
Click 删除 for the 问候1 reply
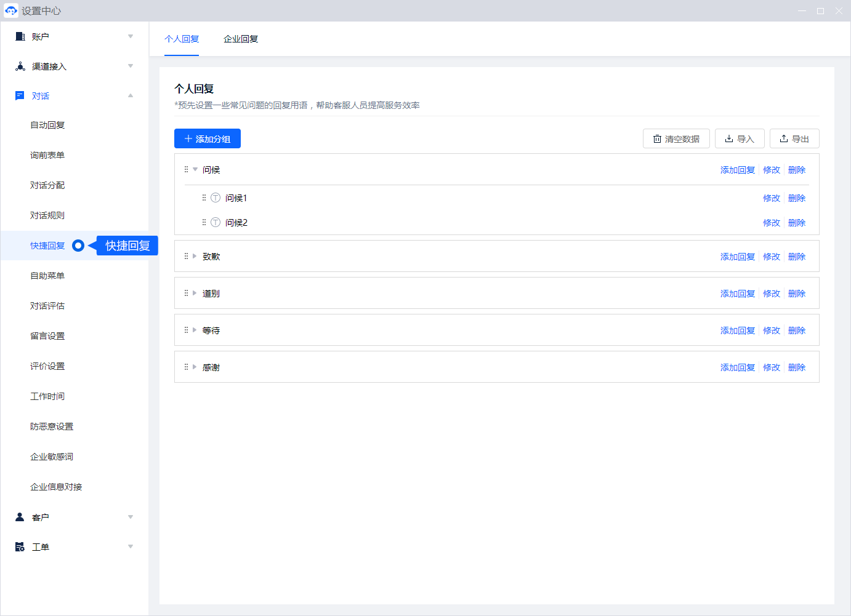[797, 198]
